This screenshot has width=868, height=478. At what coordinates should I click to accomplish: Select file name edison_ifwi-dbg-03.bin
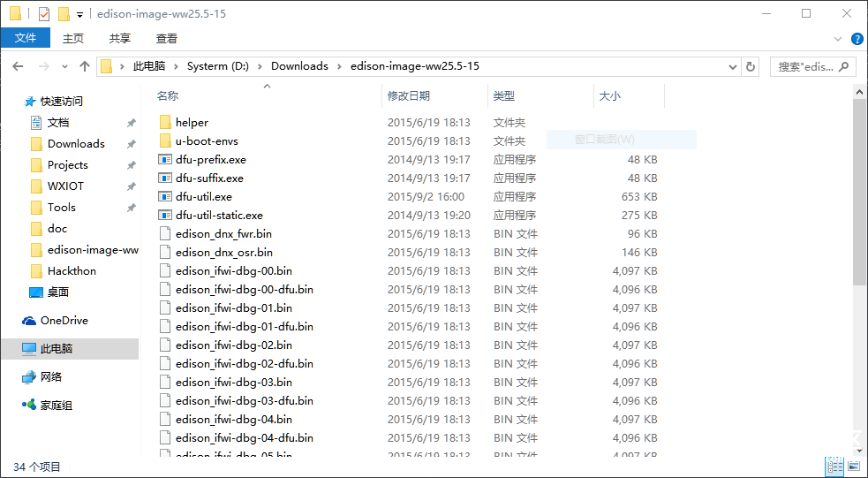(234, 383)
